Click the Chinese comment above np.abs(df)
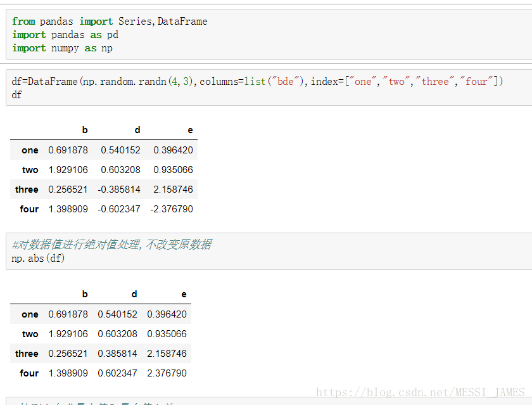Screen dimensions: 532x405 coord(111,244)
